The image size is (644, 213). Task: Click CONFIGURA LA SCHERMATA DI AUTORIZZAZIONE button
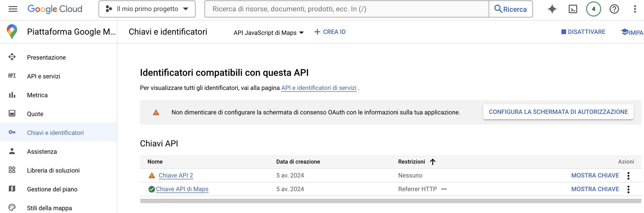[x=558, y=112]
